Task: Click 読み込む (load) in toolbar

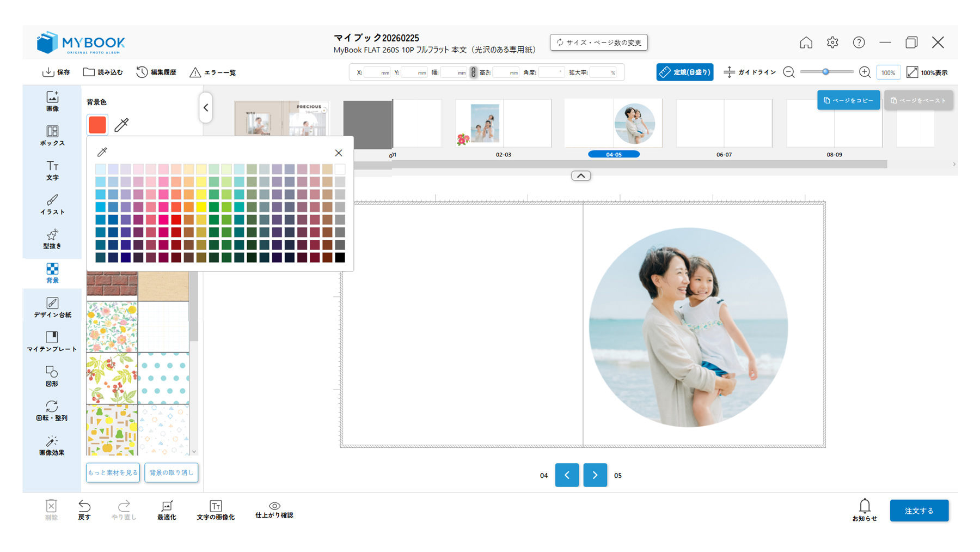Action: 102,72
